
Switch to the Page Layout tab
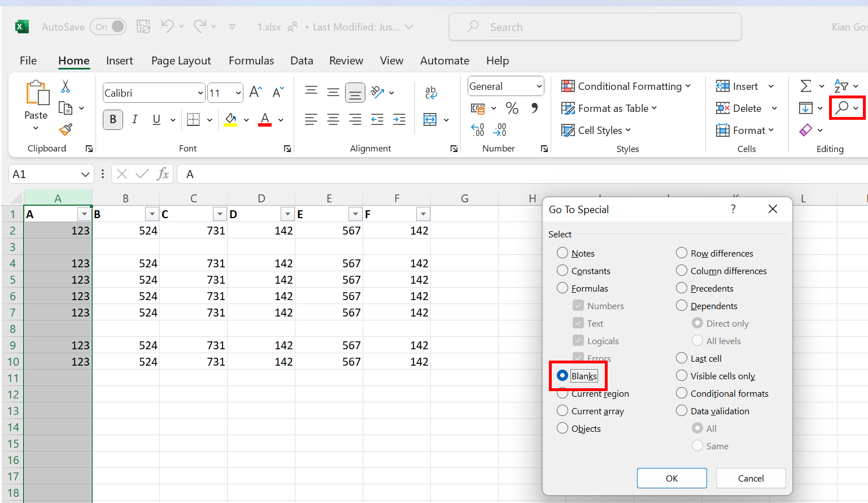tap(181, 60)
